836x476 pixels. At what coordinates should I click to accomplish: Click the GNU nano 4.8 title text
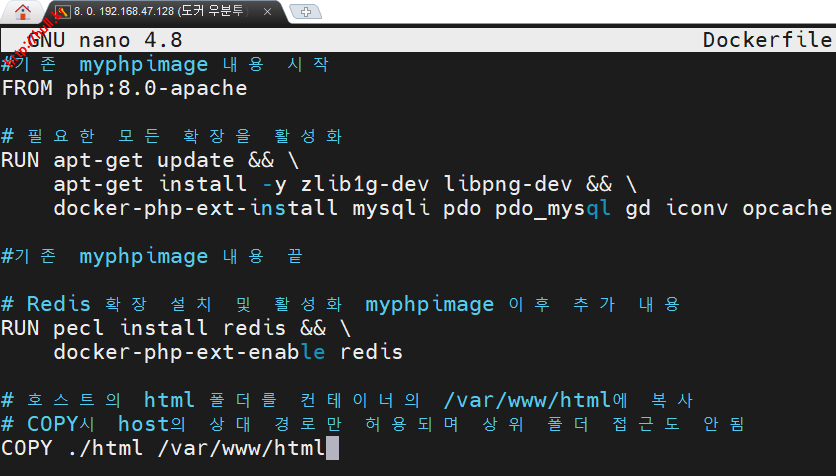(92, 40)
